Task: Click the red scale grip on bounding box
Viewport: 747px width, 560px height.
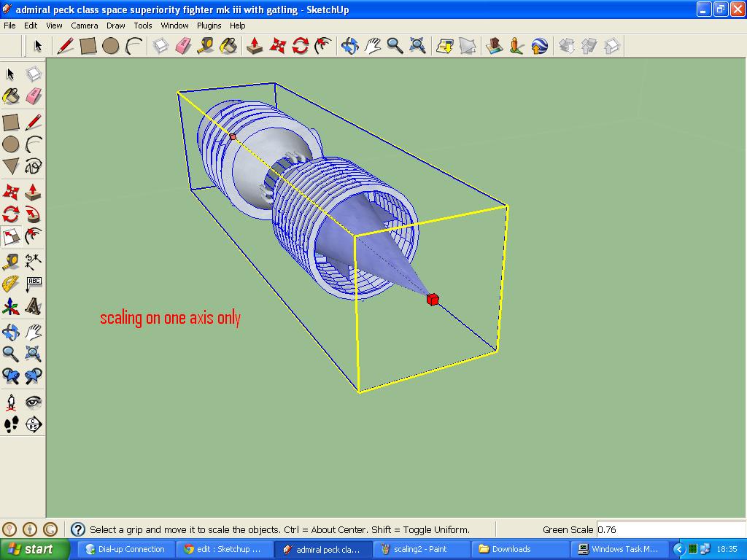Action: (433, 299)
